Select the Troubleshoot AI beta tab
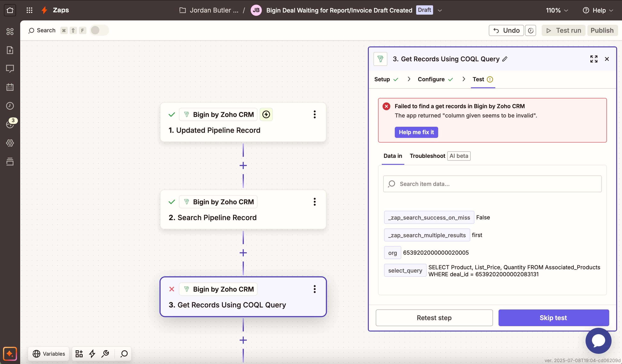The width and height of the screenshot is (622, 364). pos(440,156)
